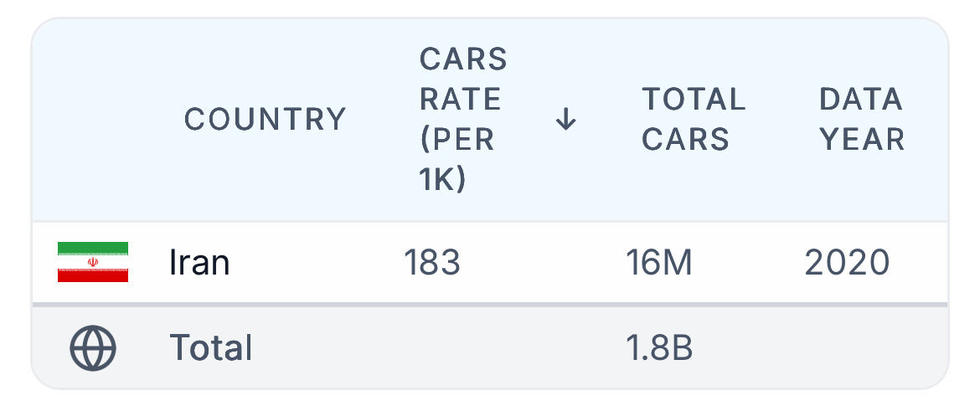
Task: Click the emblem at the flag's center
Action: (93, 262)
